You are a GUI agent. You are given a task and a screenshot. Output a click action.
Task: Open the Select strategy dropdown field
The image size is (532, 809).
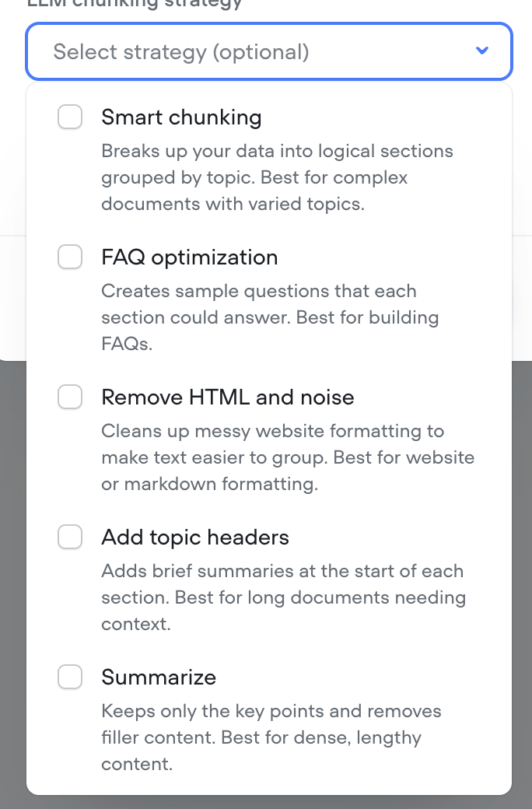[x=269, y=51]
